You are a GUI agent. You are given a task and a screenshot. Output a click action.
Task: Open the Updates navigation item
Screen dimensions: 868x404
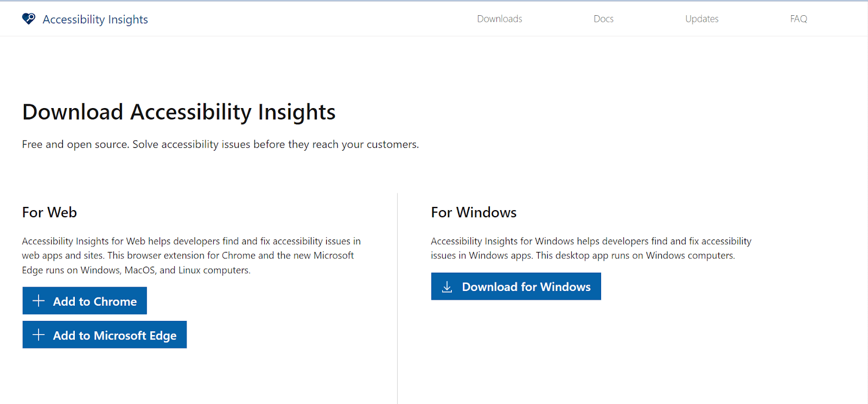(701, 19)
